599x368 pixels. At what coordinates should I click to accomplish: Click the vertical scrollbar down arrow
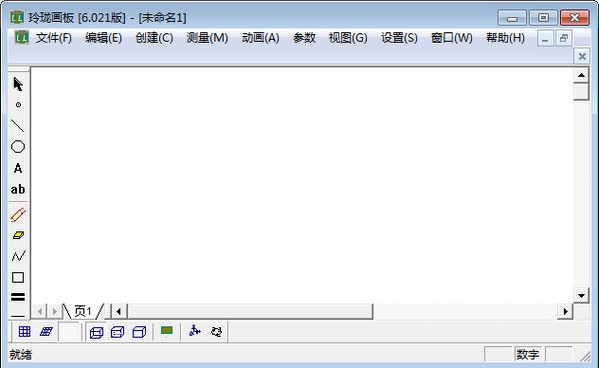coord(581,295)
